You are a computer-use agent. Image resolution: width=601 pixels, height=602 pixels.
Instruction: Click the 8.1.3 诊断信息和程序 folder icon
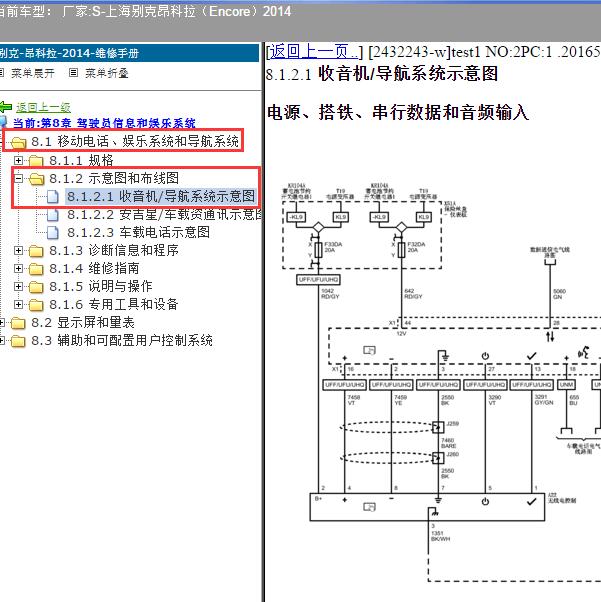[x=36, y=251]
